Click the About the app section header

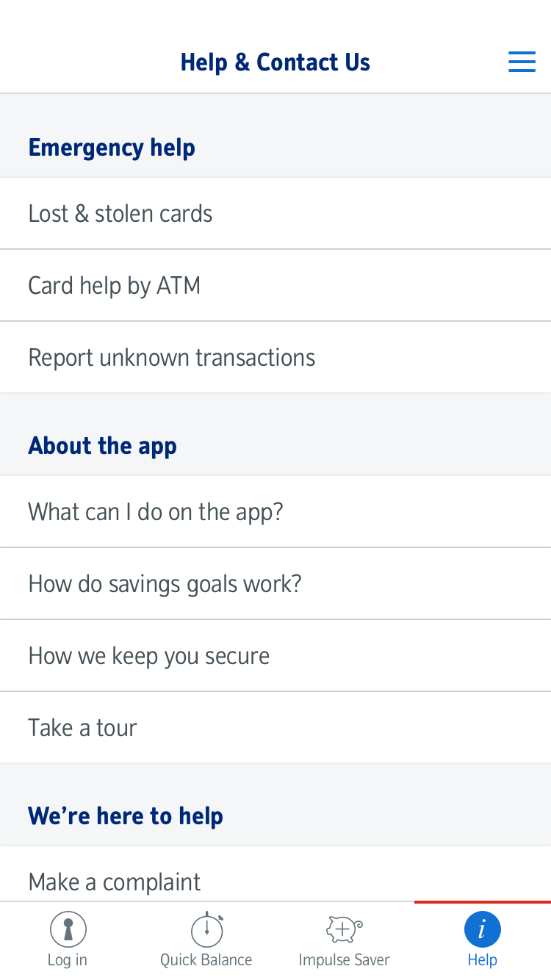point(103,446)
